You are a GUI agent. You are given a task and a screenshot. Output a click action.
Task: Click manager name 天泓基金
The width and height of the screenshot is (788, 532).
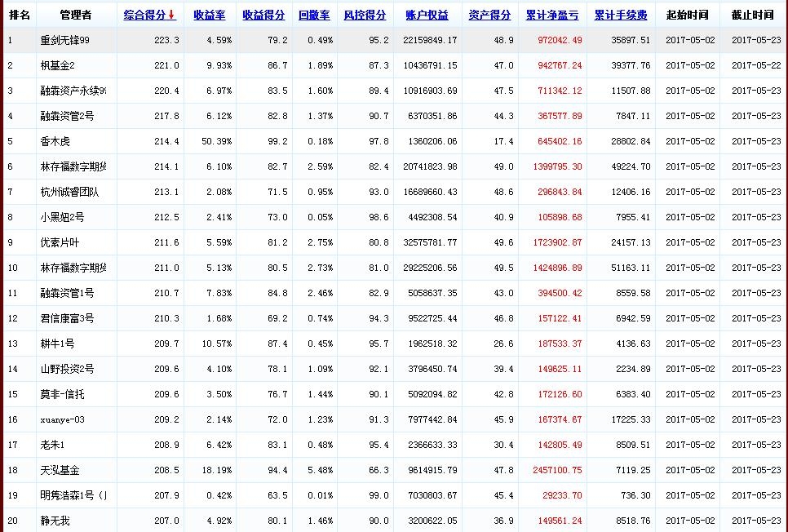(60, 470)
